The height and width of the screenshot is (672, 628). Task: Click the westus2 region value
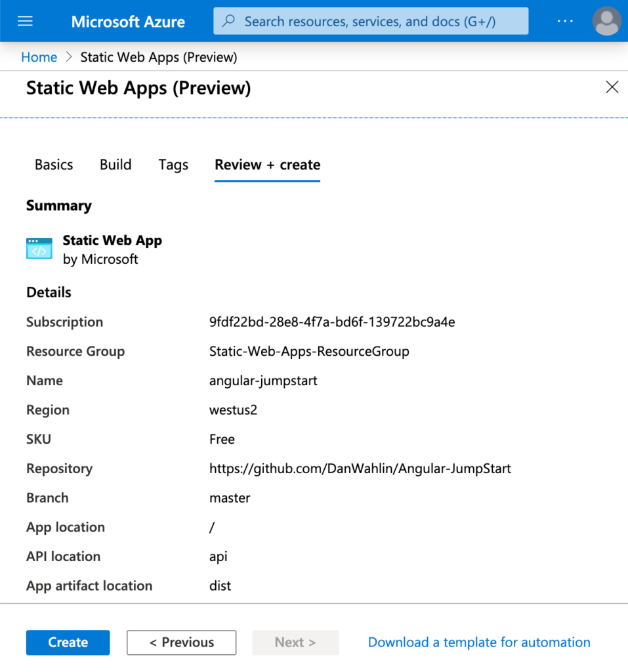pos(233,409)
